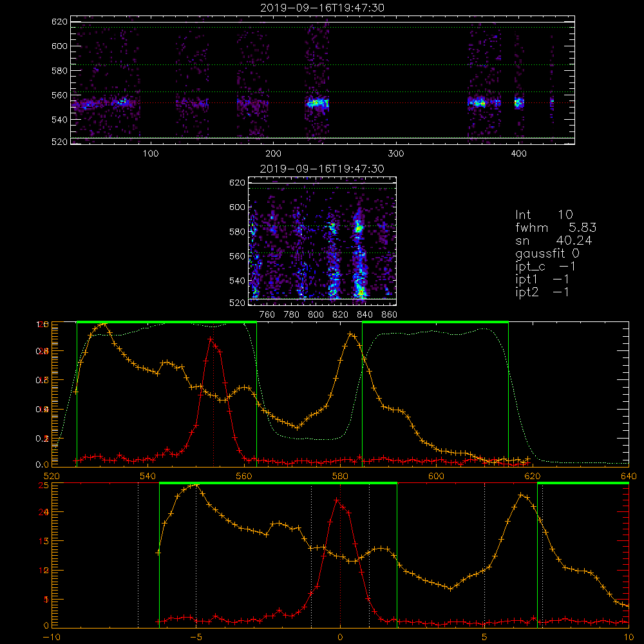Click the orange curve peak near 6 in bottom plot
Screen dimensions: 644x644
(521, 495)
